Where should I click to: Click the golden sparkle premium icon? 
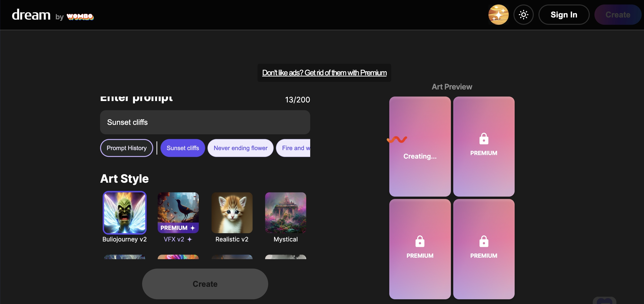coord(498,15)
